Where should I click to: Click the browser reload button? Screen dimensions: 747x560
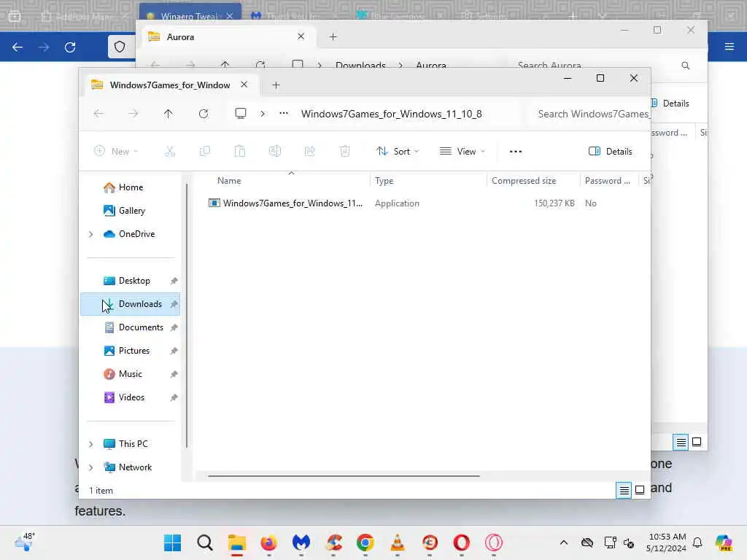click(x=70, y=47)
